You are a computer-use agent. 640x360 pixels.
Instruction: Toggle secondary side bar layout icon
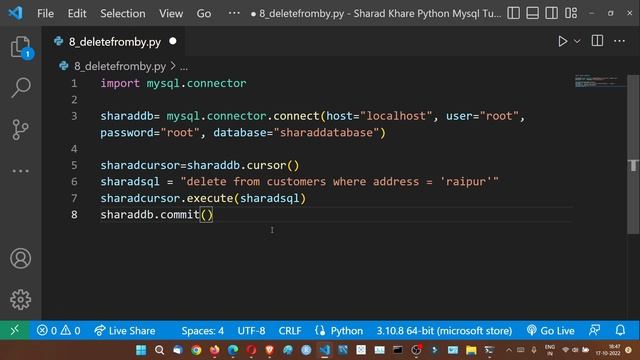pyautogui.click(x=551, y=13)
